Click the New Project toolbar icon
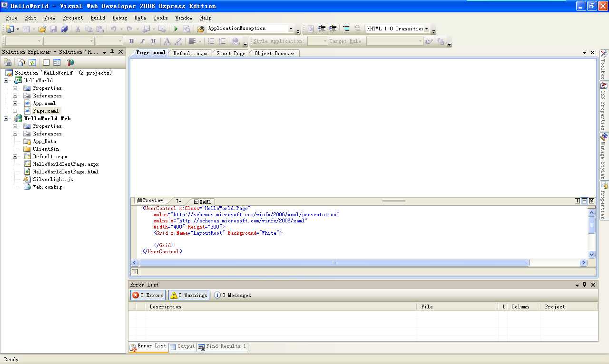Screen dimensions: 609x364 tap(10, 29)
